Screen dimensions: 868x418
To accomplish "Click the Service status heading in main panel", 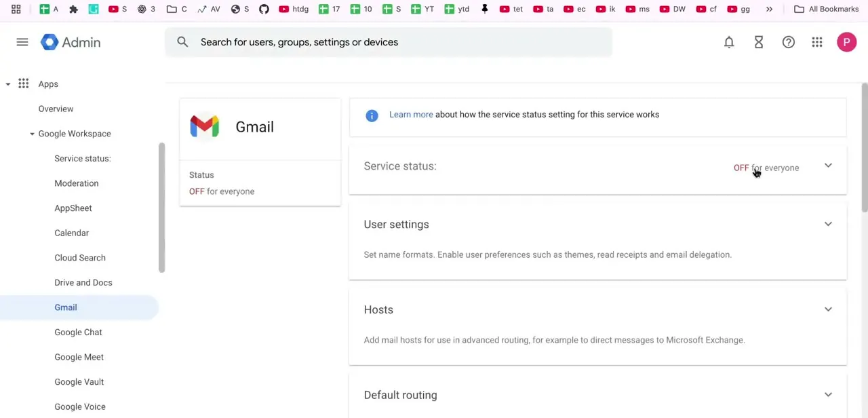I will [400, 166].
